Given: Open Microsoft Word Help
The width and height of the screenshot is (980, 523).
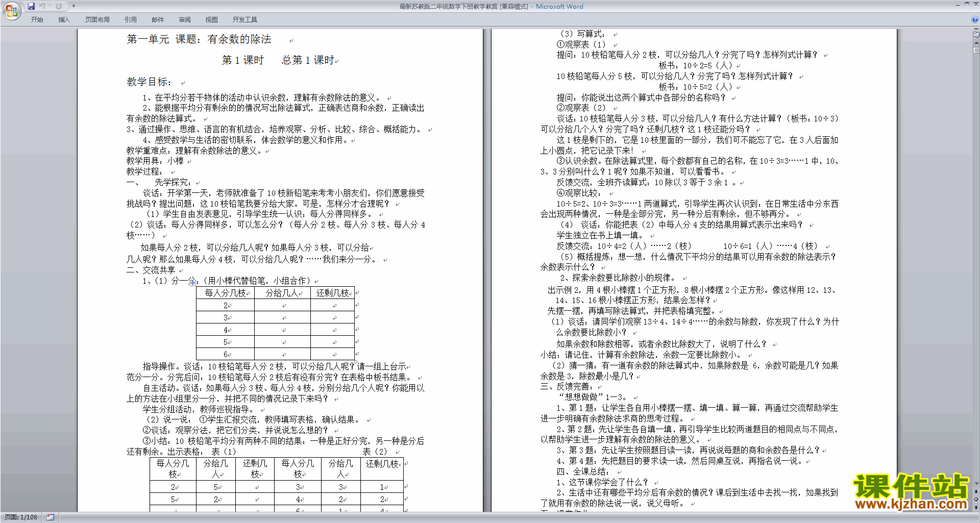Looking at the screenshot, I should pos(975,20).
